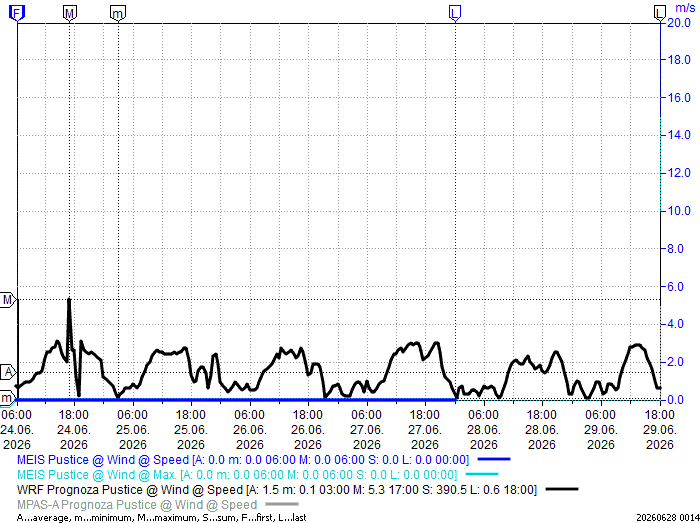Image resolution: width=700 pixels, height=523 pixels.
Task: Click the black m minimum marker on top axis
Action: tap(118, 13)
